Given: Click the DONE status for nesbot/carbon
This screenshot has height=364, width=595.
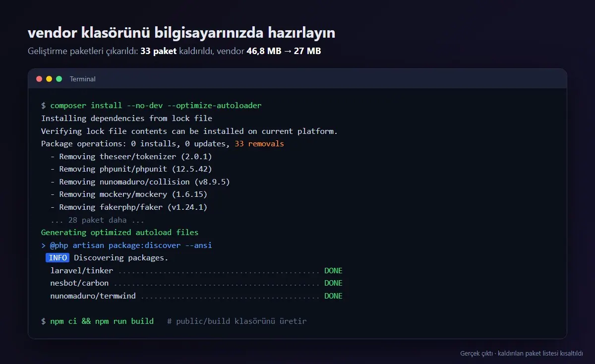Looking at the screenshot, I should click(x=333, y=283).
